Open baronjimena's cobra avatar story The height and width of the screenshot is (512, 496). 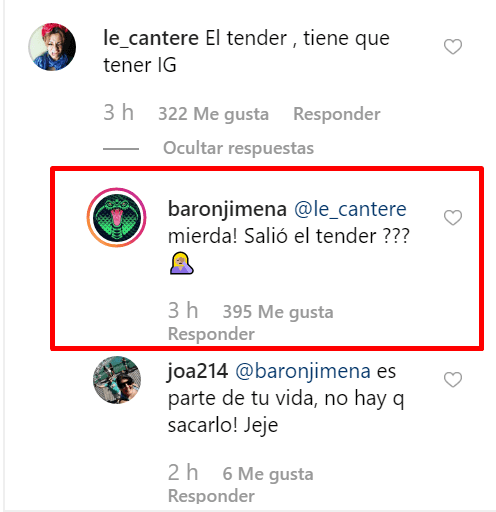pos(116,217)
